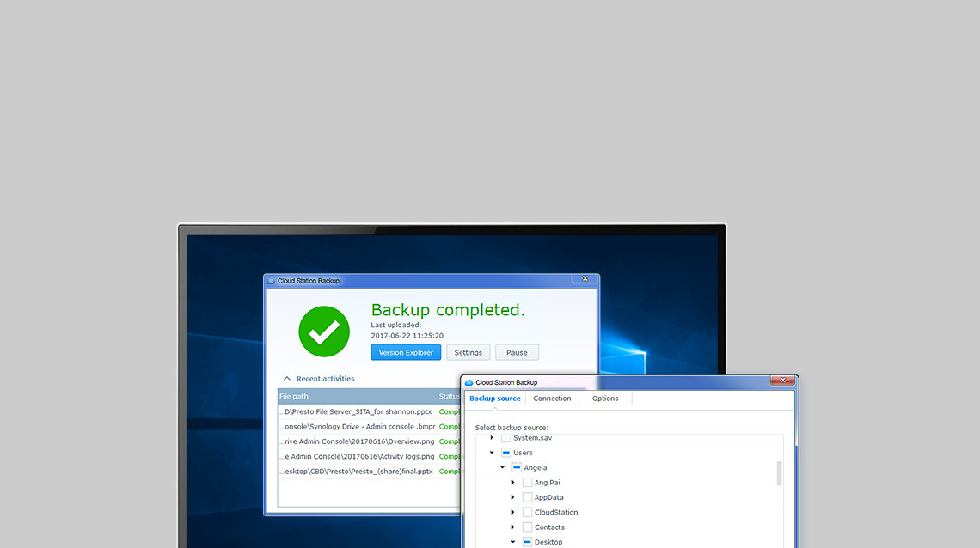Click the 'Contacts' folder label
This screenshot has width=980, height=548.
click(549, 527)
